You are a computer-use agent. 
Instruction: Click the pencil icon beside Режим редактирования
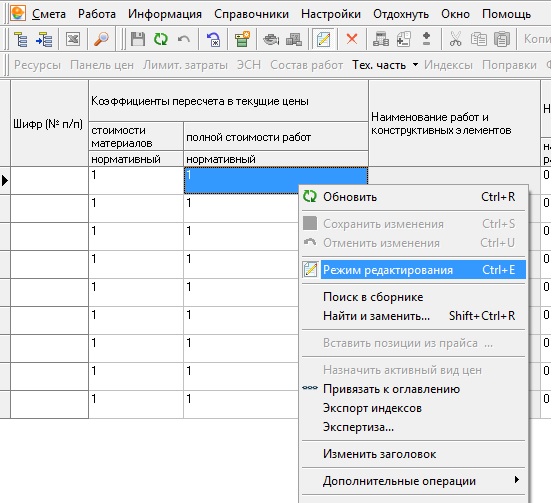(310, 270)
